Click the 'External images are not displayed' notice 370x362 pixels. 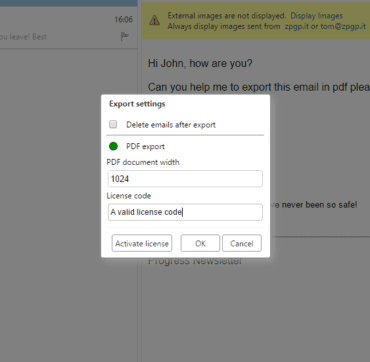[x=227, y=16]
